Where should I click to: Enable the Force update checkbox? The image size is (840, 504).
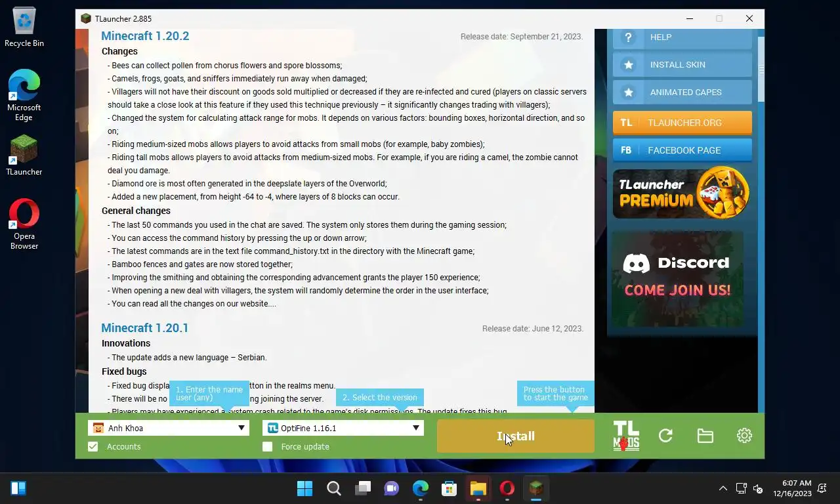pyautogui.click(x=268, y=447)
